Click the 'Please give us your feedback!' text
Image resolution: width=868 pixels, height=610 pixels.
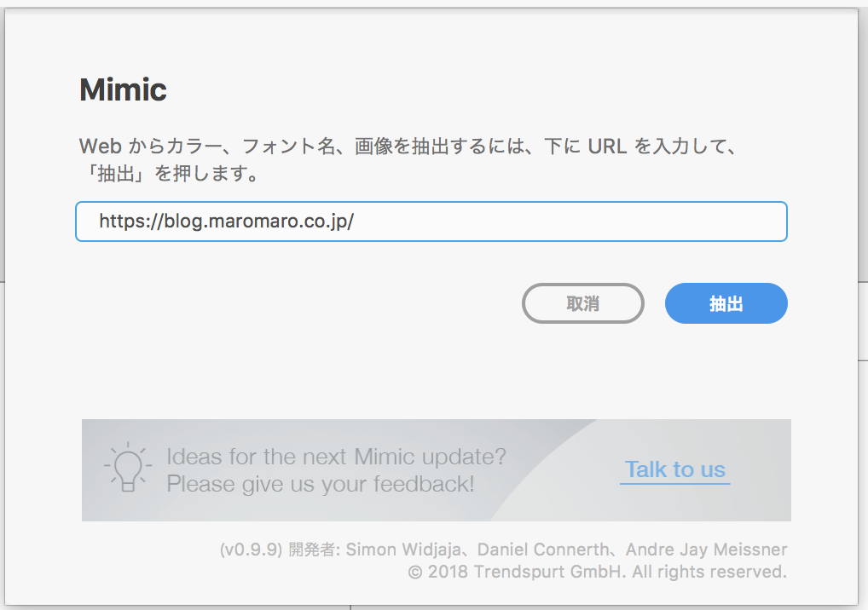click(x=320, y=484)
